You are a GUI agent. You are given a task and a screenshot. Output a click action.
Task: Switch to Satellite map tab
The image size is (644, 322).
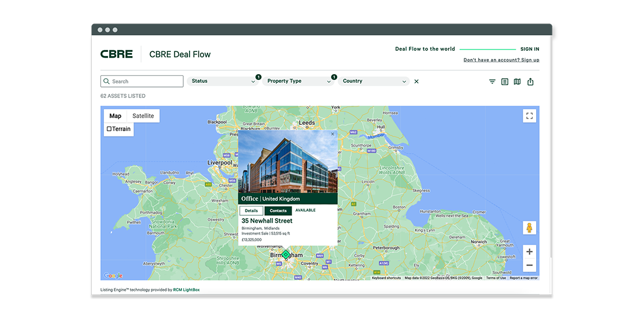(143, 116)
